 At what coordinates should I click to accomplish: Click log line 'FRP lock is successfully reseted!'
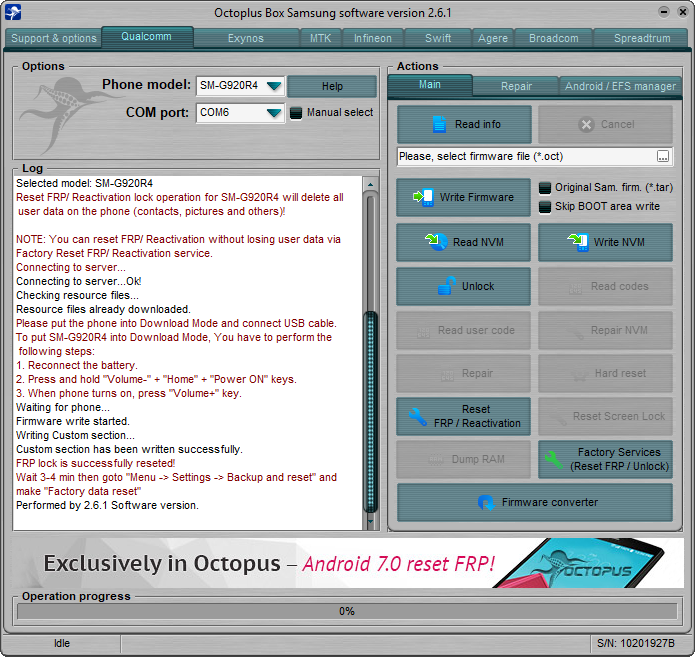pos(96,463)
